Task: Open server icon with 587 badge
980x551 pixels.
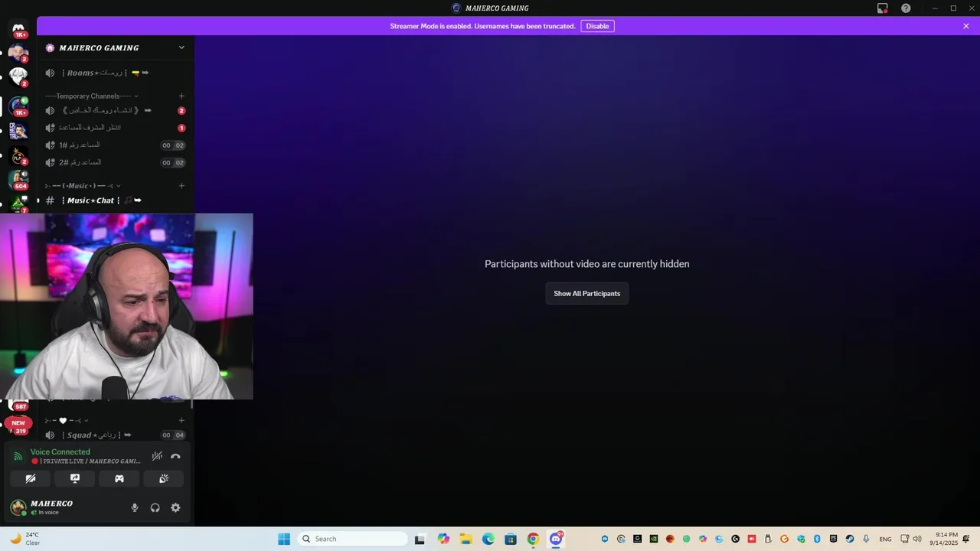Action: pos(18,405)
